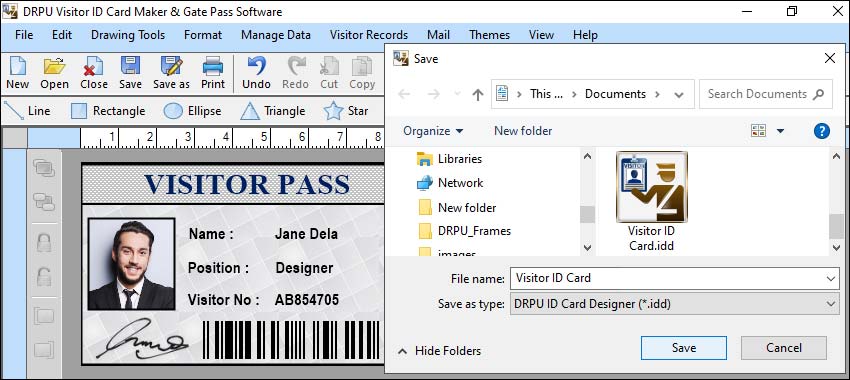The image size is (850, 380).
Task: Click the File name input field
Action: (668, 279)
